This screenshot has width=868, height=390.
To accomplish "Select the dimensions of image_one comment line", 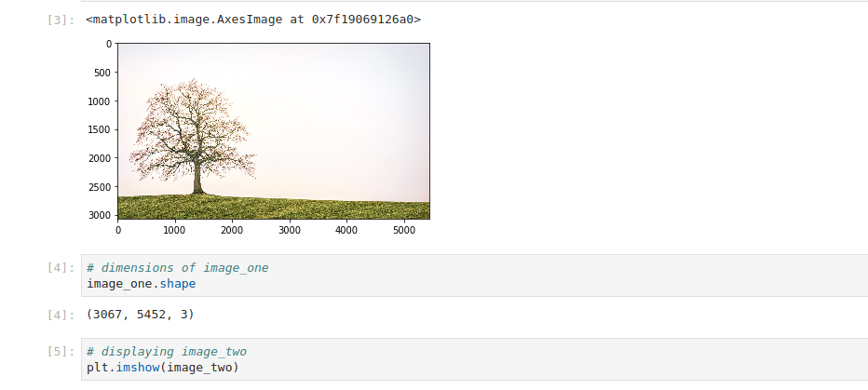I will (x=177, y=268).
